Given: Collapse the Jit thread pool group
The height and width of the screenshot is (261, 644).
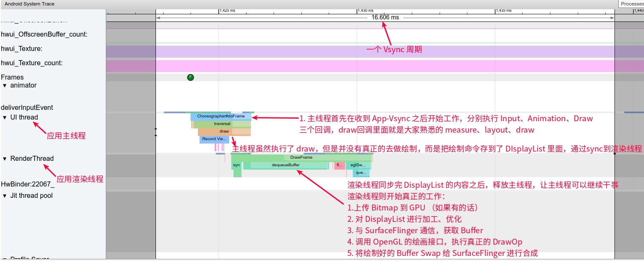Looking at the screenshot, I should 5,196.
